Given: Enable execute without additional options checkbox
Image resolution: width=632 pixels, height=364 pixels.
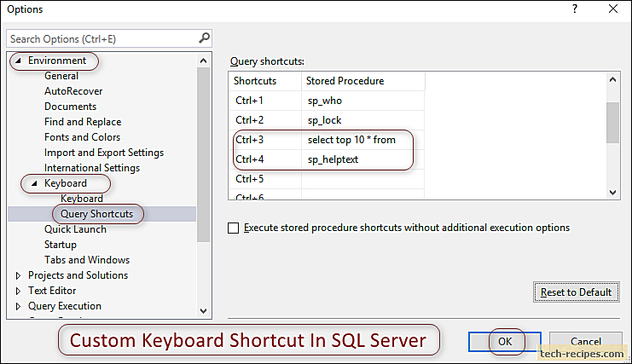Looking at the screenshot, I should 233,228.
